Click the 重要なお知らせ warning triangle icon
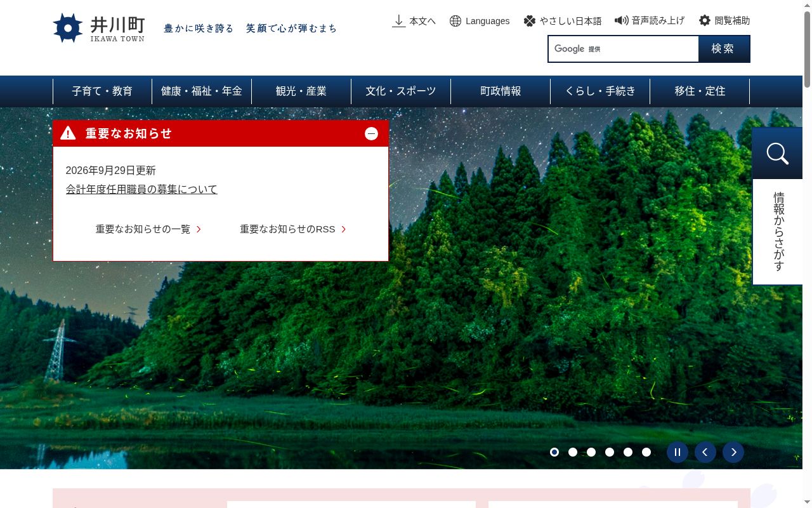The image size is (812, 508). tap(68, 133)
